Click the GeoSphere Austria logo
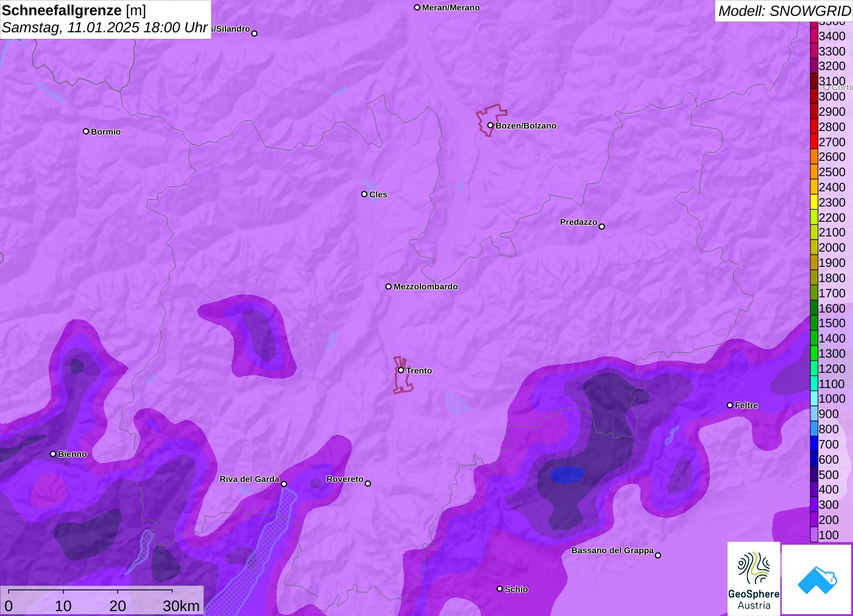 (754, 579)
